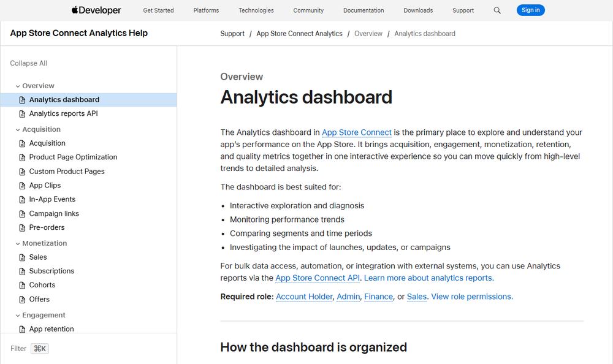Open the Account Holder role link
This screenshot has height=364, width=613.
click(304, 297)
